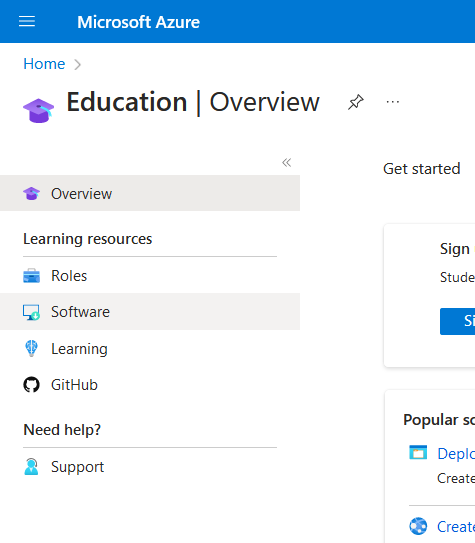Open the hamburger portal menu

pos(27,21)
